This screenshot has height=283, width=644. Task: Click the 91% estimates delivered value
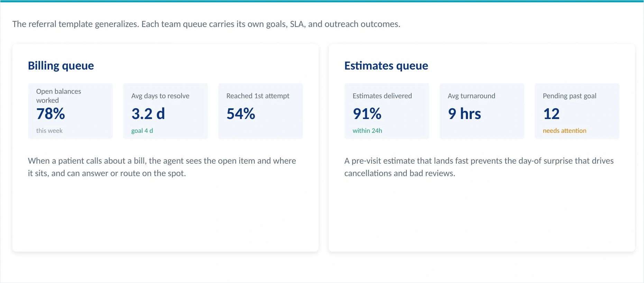[x=367, y=114]
